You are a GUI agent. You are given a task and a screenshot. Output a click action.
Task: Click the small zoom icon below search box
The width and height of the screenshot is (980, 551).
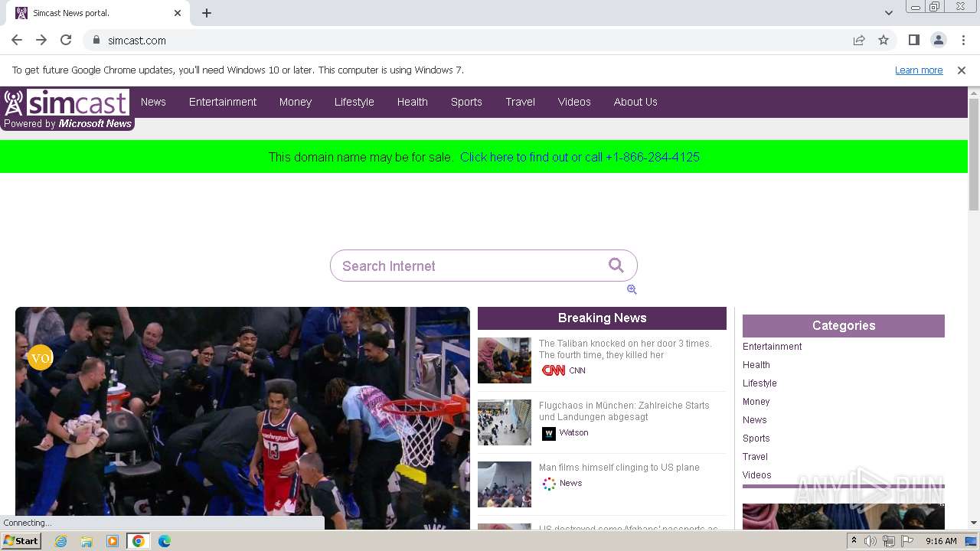(x=632, y=289)
